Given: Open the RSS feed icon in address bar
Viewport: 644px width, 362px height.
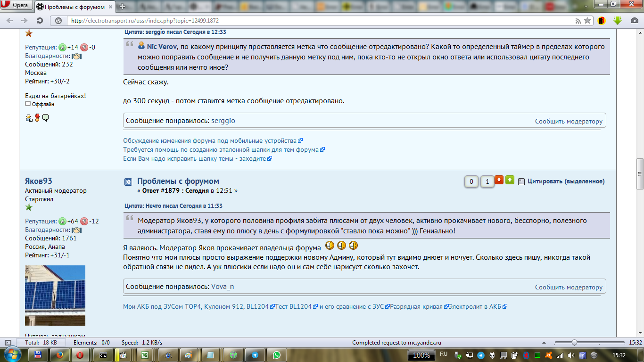Looking at the screenshot, I should tap(578, 21).
